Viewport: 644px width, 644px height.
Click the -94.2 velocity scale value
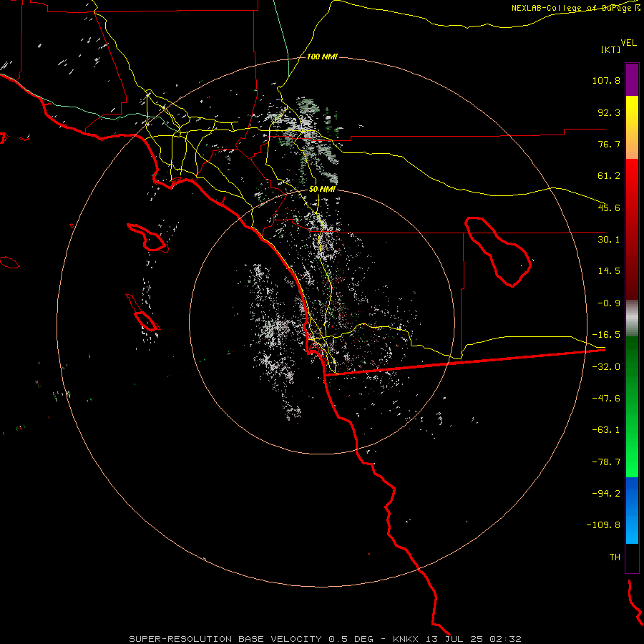tap(606, 494)
